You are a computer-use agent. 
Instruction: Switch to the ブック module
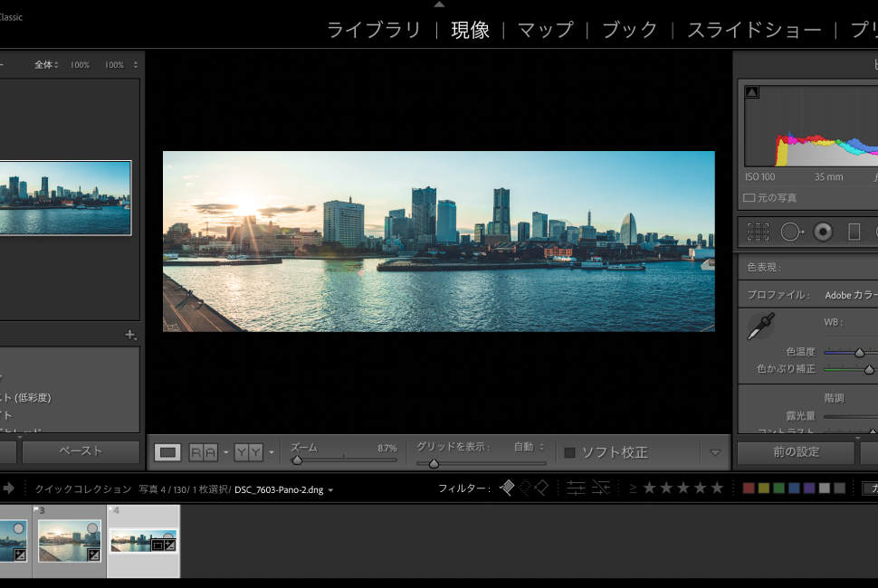point(629,30)
